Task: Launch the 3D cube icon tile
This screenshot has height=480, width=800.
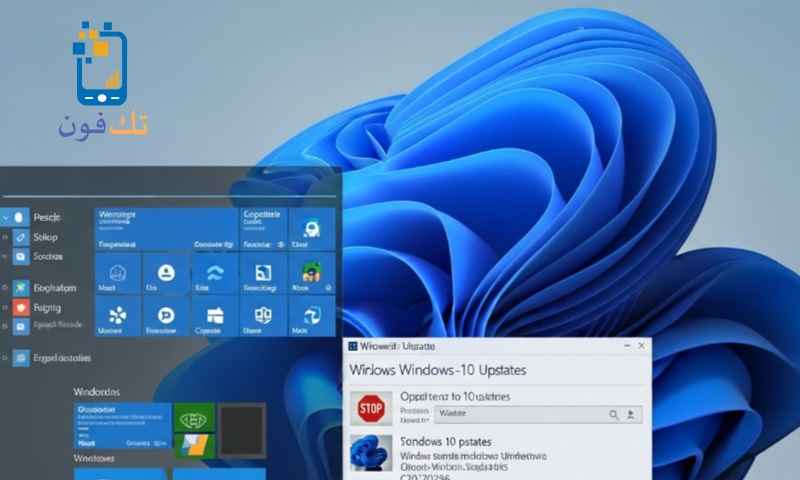Action: coord(309,315)
